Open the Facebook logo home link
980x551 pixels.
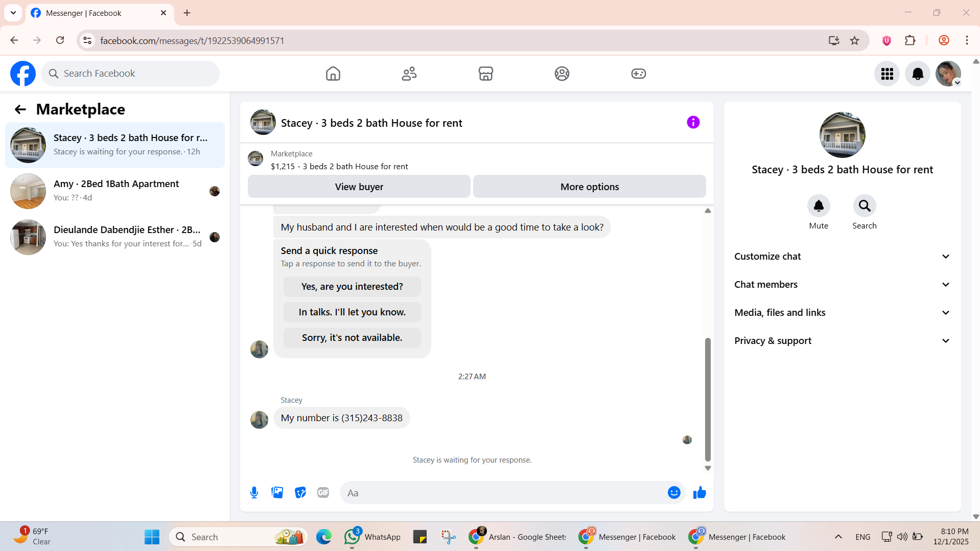tap(23, 74)
